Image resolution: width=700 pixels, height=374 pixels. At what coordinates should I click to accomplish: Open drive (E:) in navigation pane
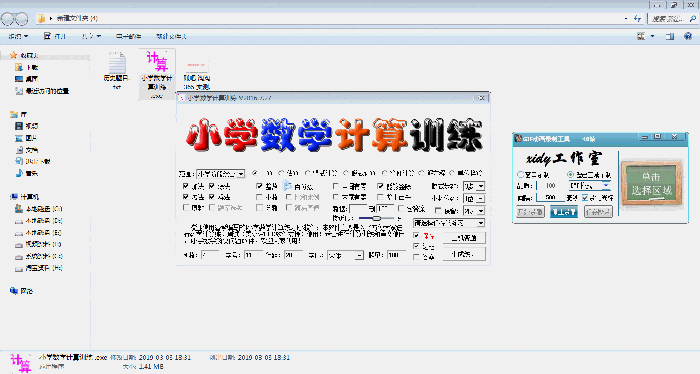coord(38,233)
